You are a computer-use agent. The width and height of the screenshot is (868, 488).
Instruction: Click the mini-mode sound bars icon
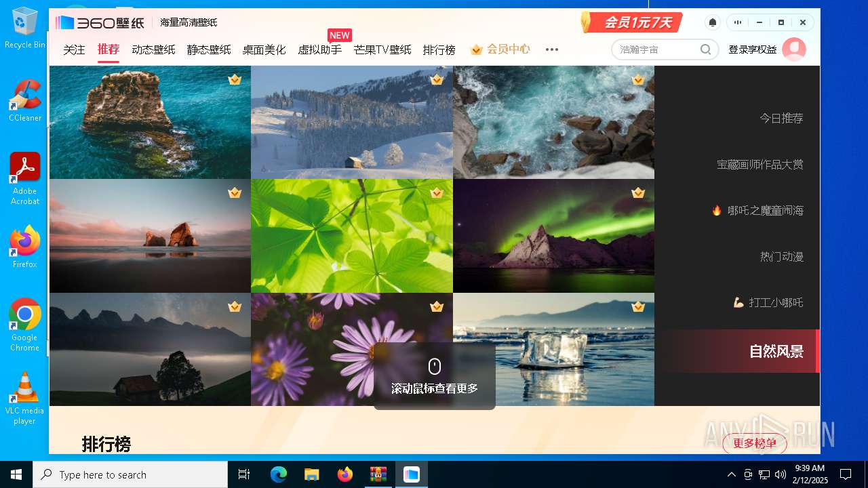pos(737,22)
